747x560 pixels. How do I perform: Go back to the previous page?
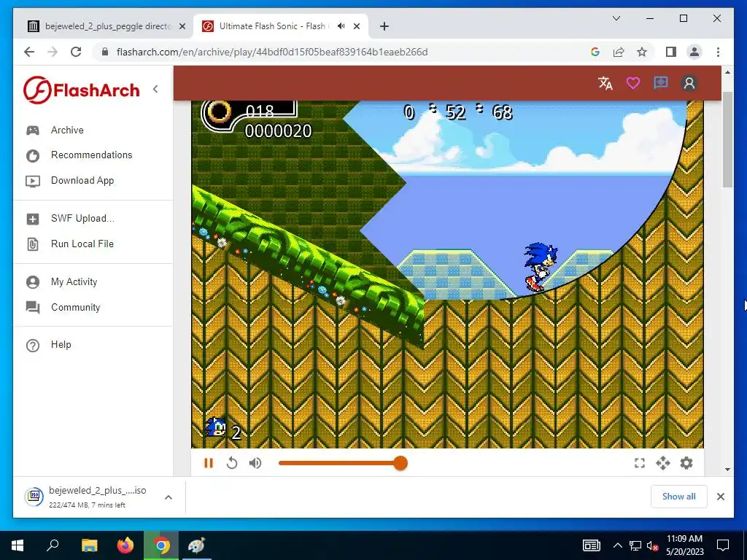point(29,52)
